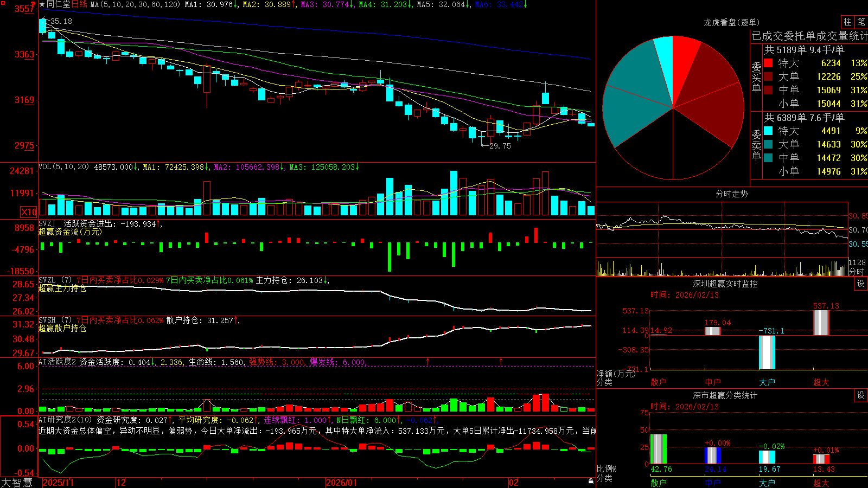Click the low price annotation 29.75
The height and width of the screenshot is (488, 868).
coord(500,146)
